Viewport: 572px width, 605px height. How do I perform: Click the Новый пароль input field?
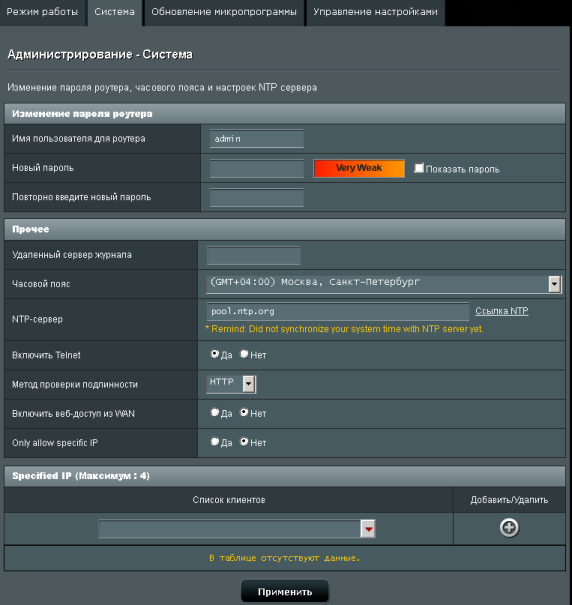[257, 169]
